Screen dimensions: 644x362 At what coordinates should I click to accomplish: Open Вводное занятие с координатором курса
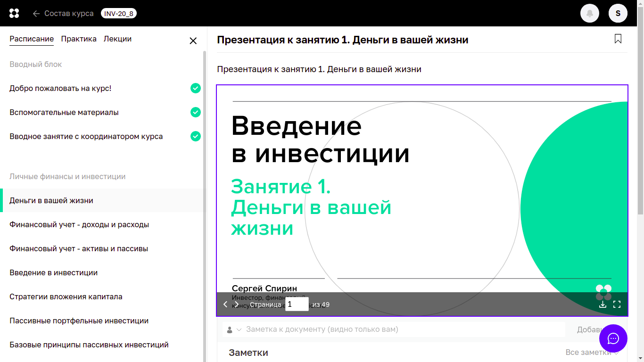coord(86,136)
